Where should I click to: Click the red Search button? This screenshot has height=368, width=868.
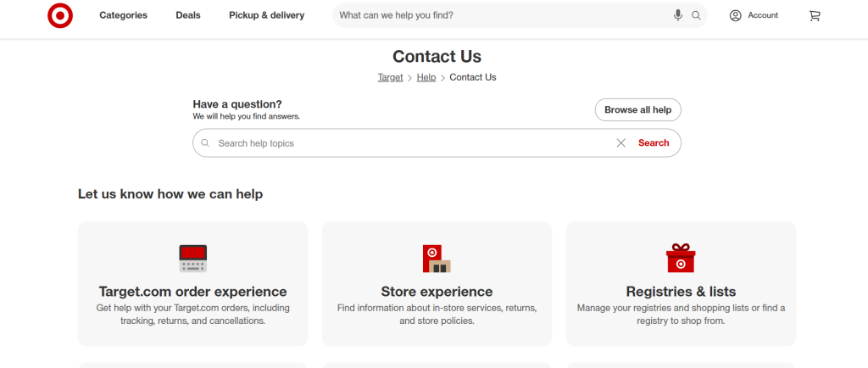tap(654, 142)
